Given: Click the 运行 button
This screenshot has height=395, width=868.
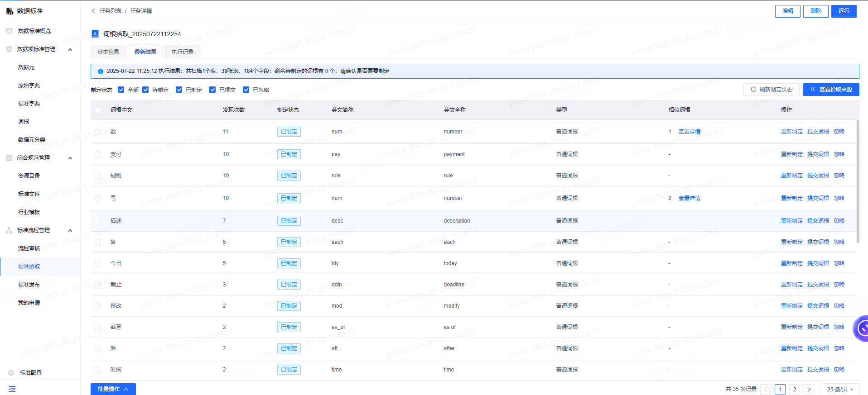Looking at the screenshot, I should [x=844, y=11].
